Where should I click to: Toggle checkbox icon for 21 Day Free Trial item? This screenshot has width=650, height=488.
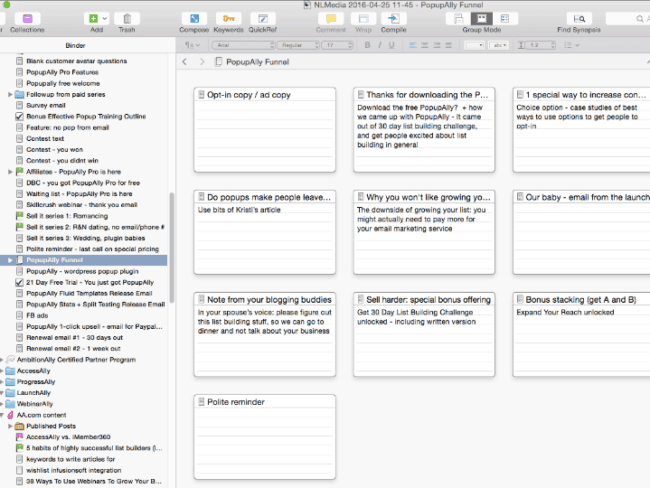(x=20, y=283)
